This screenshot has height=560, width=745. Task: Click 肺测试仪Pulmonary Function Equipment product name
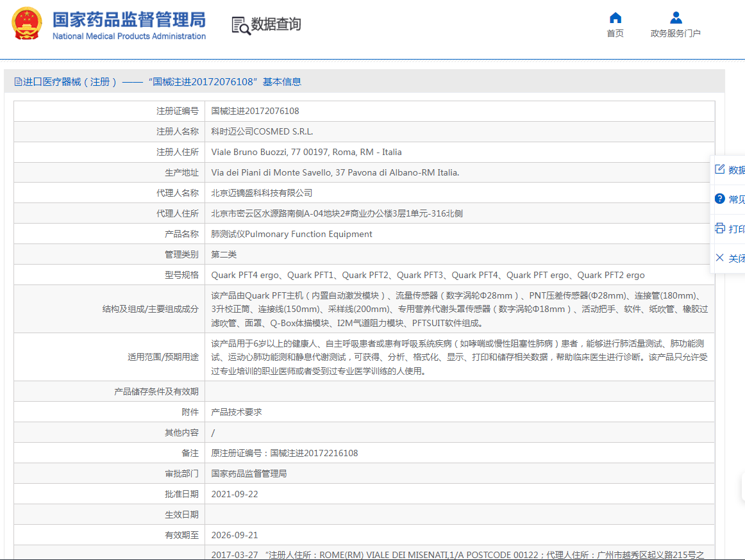(x=460, y=234)
